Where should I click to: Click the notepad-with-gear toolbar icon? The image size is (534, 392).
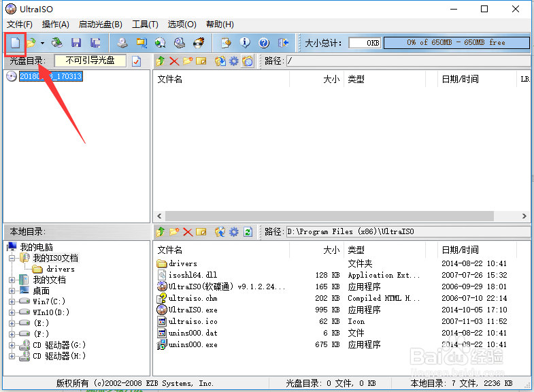tap(226, 43)
